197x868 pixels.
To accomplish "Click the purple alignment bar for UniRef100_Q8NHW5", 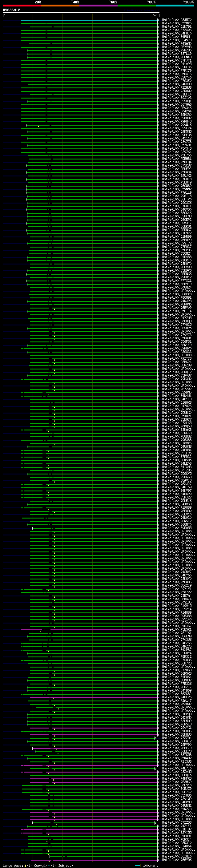I will click(94, 734).
